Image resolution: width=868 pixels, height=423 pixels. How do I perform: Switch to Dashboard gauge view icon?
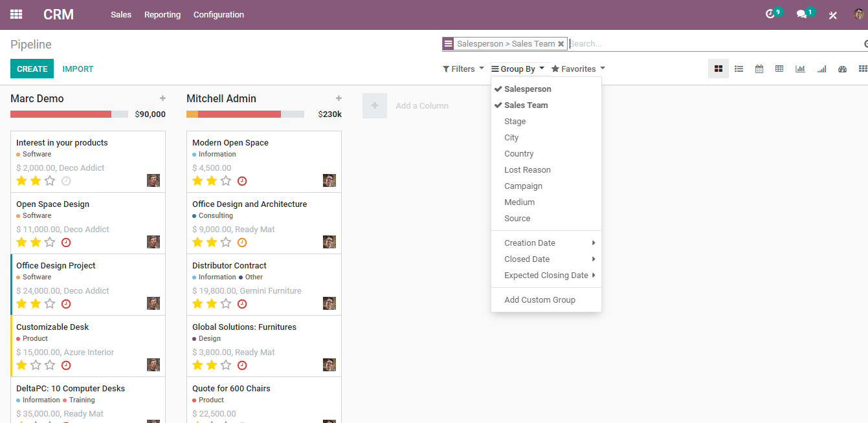coord(842,69)
